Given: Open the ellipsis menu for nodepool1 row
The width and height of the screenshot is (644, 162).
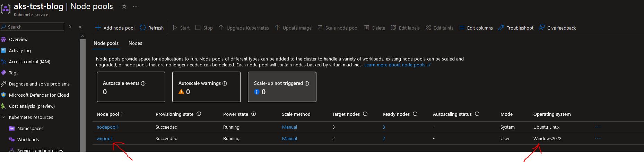Looking at the screenshot, I should click(598, 127).
